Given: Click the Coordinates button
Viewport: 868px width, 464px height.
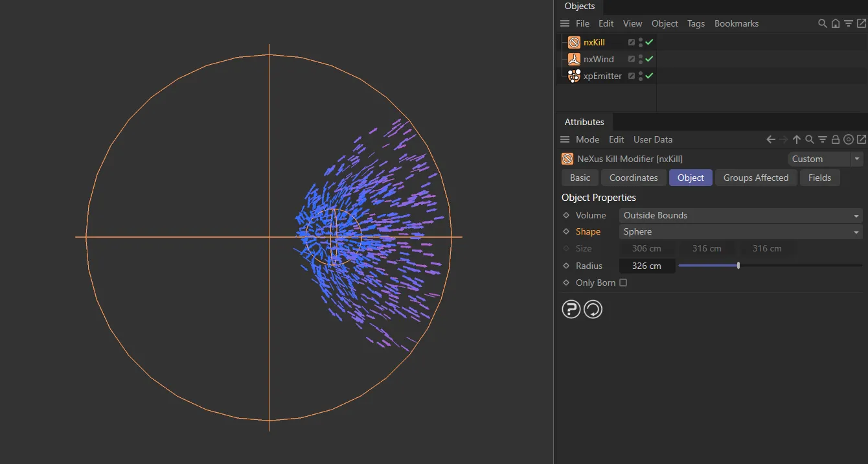Looking at the screenshot, I should 634,178.
